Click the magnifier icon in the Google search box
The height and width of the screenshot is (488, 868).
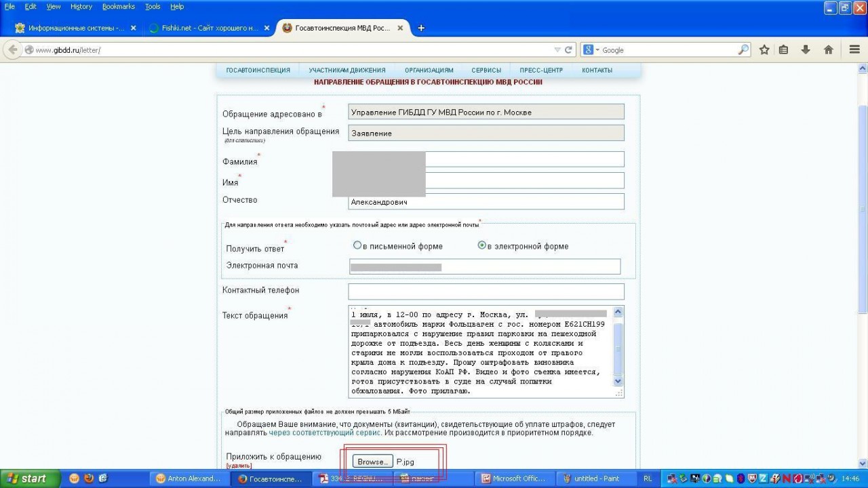tap(743, 49)
